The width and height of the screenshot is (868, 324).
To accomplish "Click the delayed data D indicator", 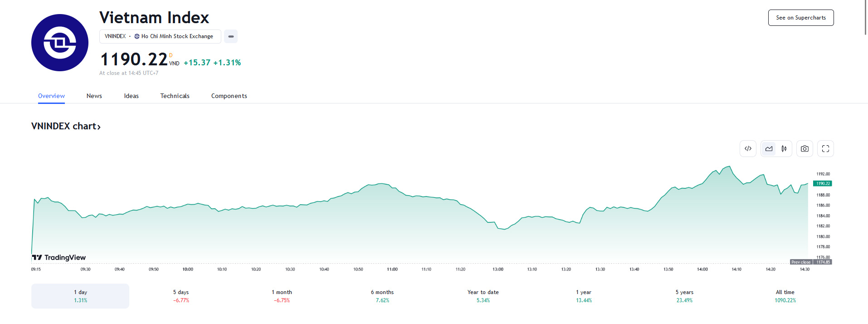I will pos(171,55).
